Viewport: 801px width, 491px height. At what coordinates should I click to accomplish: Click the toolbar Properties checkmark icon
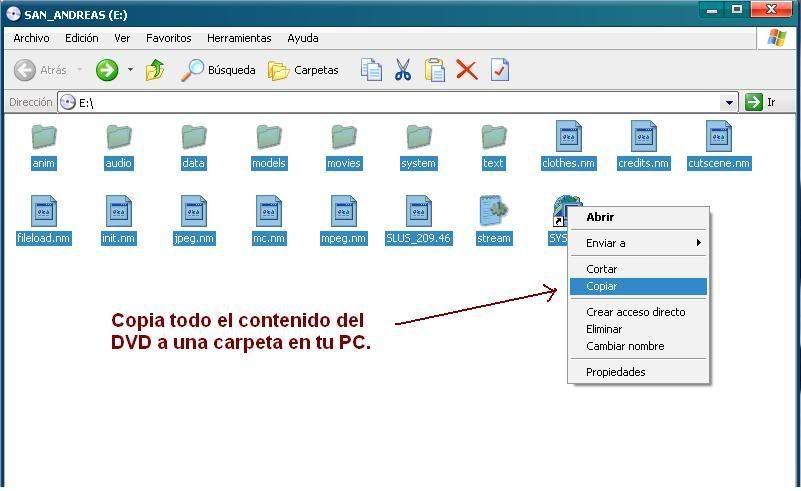tap(499, 70)
